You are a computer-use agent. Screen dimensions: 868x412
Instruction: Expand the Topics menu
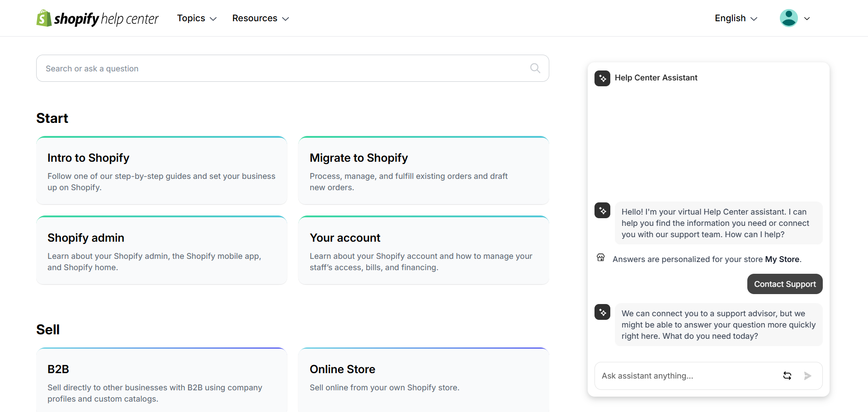coord(196,18)
